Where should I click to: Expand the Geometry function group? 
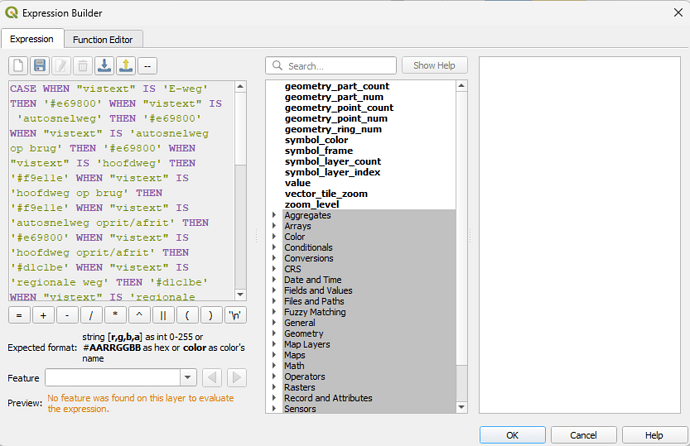click(x=274, y=333)
